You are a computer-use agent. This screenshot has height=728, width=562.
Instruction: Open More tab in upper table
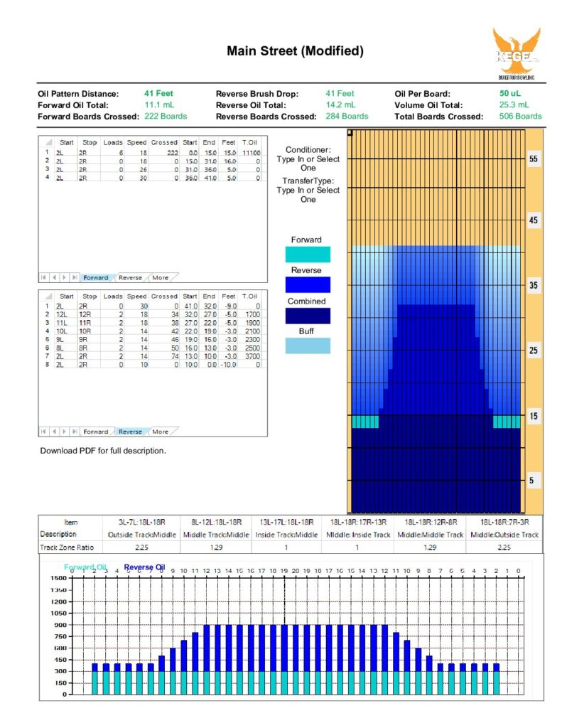(x=161, y=278)
